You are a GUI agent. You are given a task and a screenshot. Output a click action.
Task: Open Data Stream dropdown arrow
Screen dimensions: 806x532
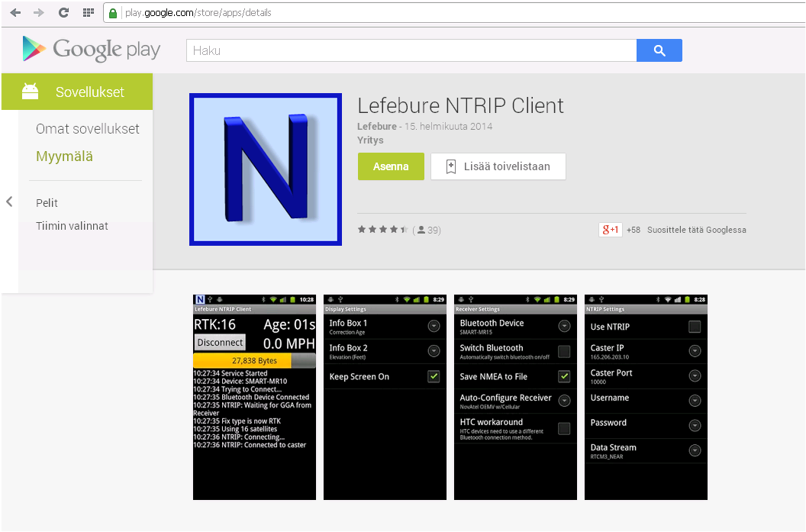695,450
